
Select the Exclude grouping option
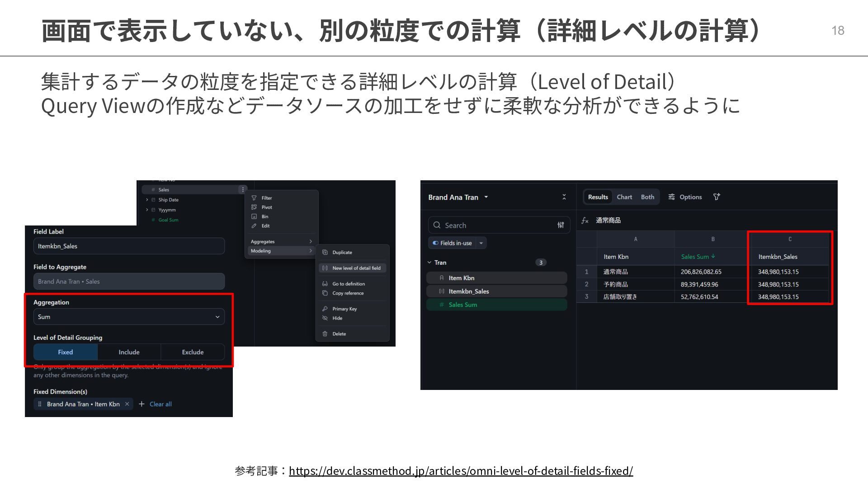(x=193, y=352)
